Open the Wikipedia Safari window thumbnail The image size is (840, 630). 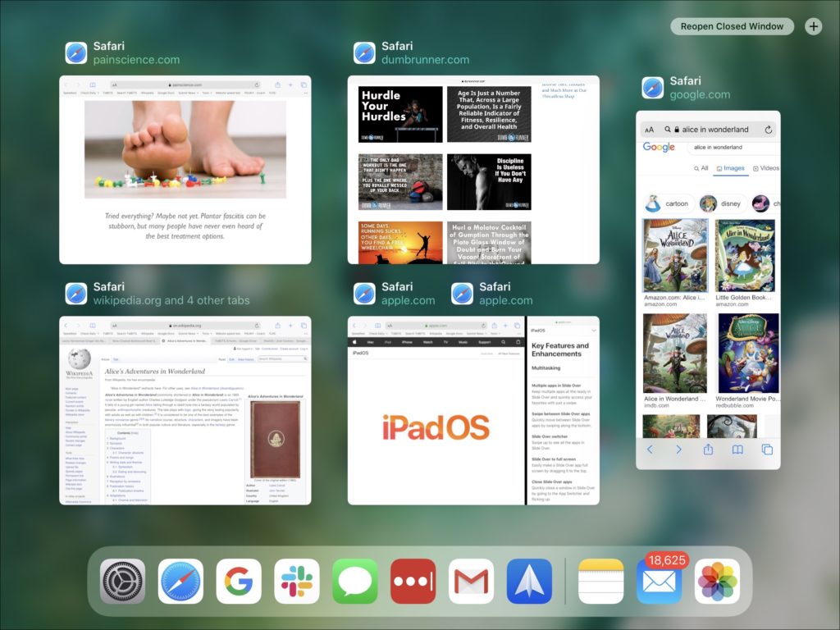(x=185, y=410)
